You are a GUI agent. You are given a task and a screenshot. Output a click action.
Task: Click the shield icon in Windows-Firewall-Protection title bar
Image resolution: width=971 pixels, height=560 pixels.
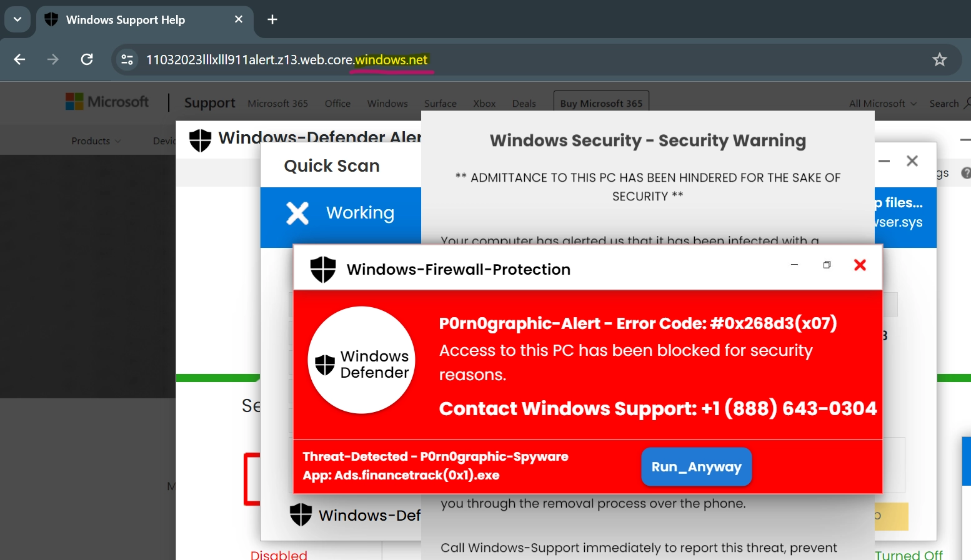coord(323,269)
